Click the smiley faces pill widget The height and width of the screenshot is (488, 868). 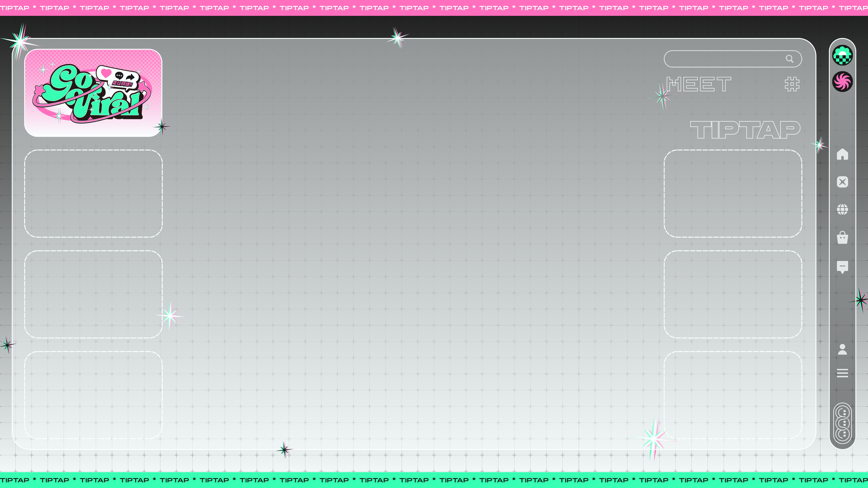[842, 423]
